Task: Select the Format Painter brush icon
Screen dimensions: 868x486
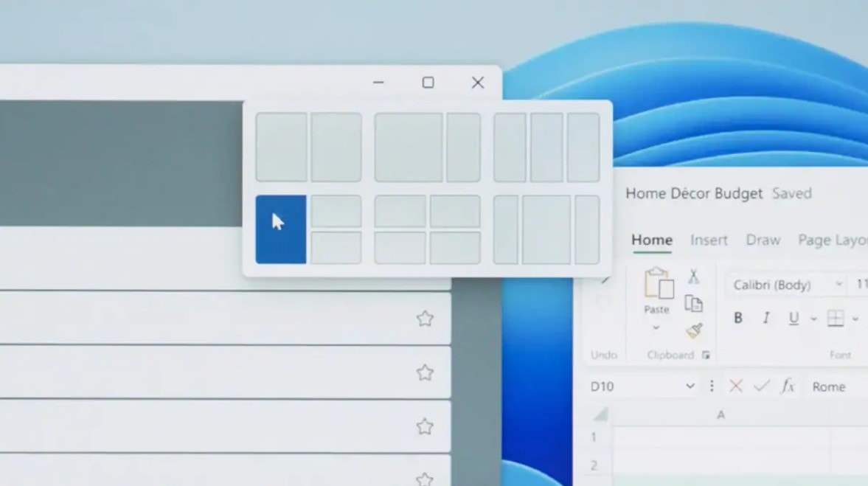Action: coord(694,327)
